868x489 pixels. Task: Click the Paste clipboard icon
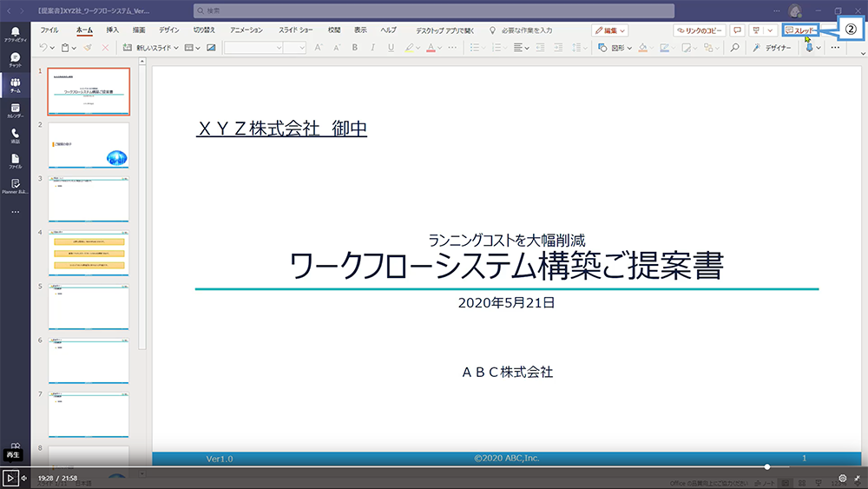pos(65,48)
